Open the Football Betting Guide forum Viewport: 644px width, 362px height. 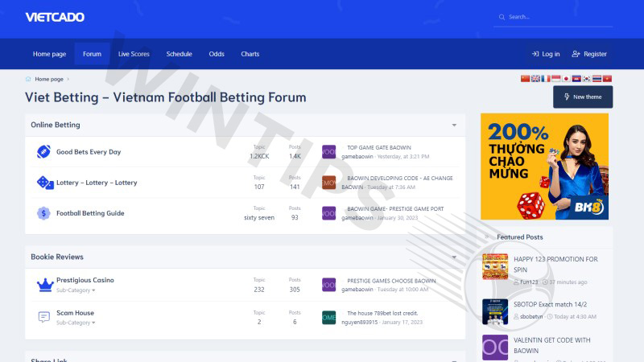90,213
